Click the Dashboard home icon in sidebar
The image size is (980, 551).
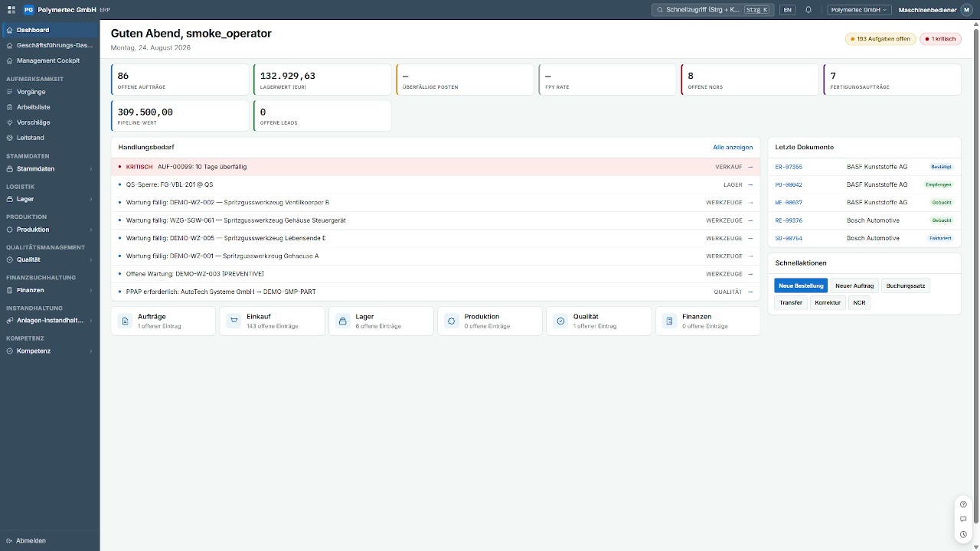pos(9,30)
